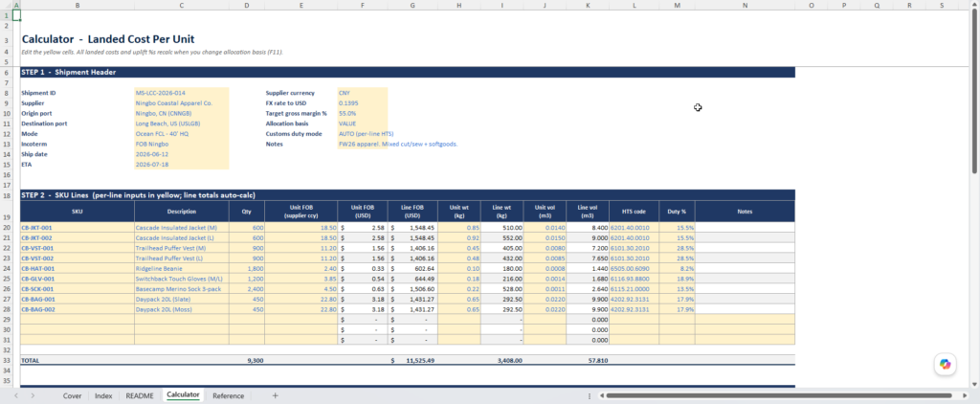Click supplier cell Ningbo Coastal Apparel Co.
This screenshot has width=980, height=404.
point(182,102)
